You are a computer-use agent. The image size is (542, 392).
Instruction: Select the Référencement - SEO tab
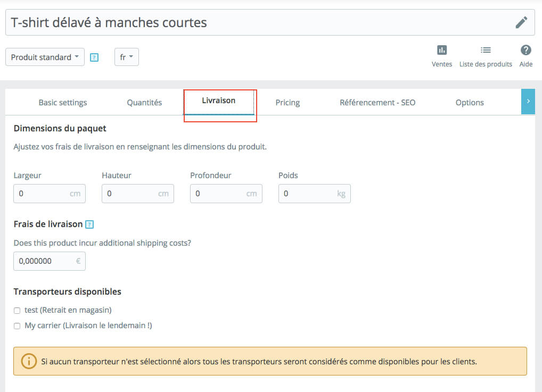[x=377, y=103]
